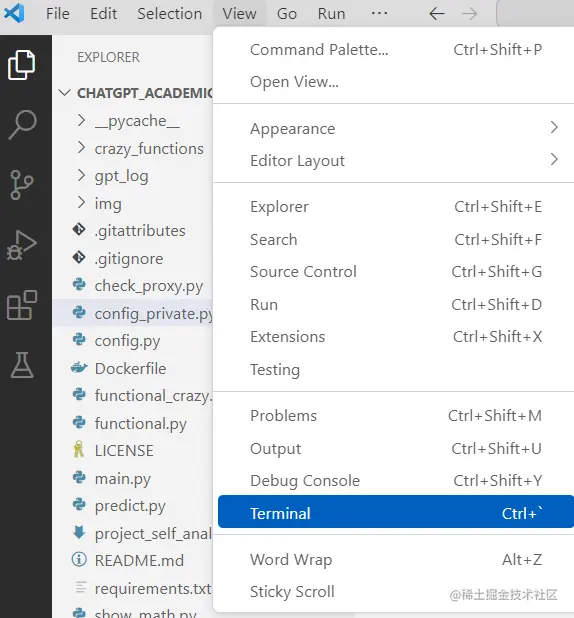
Task: Open functional_crazy file in explorer
Action: click(x=132, y=395)
